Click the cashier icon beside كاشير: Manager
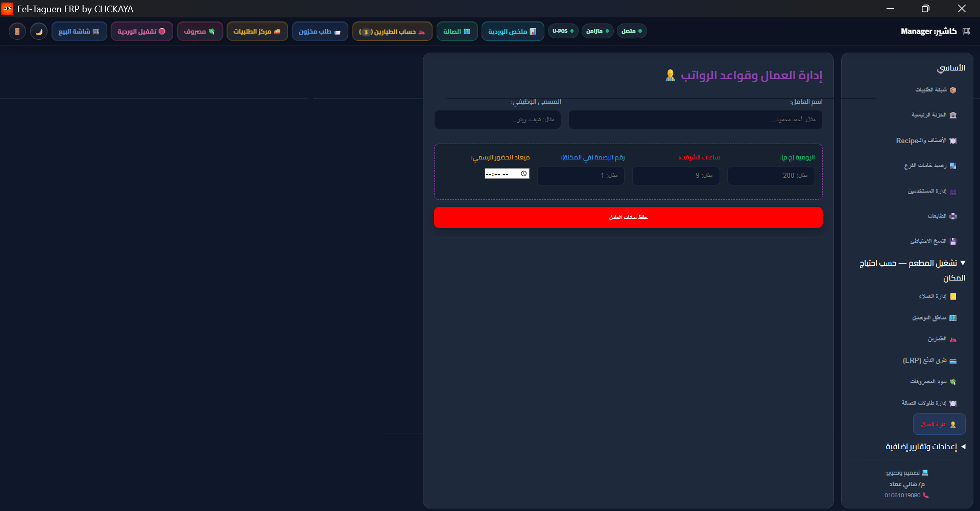Screen dimensions: 980x511 (x=966, y=31)
